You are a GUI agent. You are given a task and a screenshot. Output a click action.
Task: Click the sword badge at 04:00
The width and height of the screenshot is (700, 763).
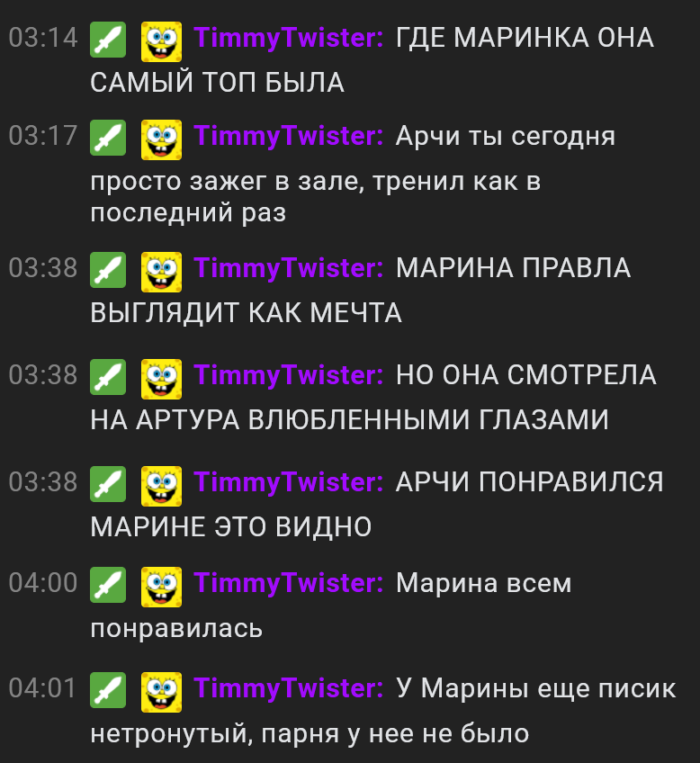(108, 585)
